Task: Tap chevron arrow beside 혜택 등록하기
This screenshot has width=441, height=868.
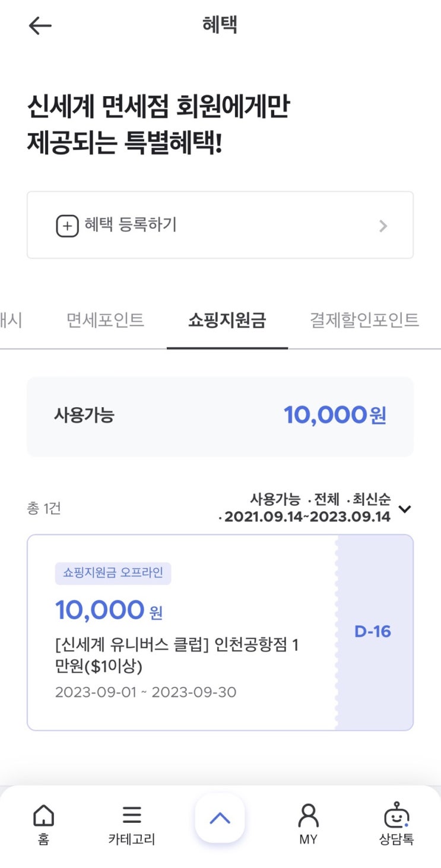Action: pos(383,226)
